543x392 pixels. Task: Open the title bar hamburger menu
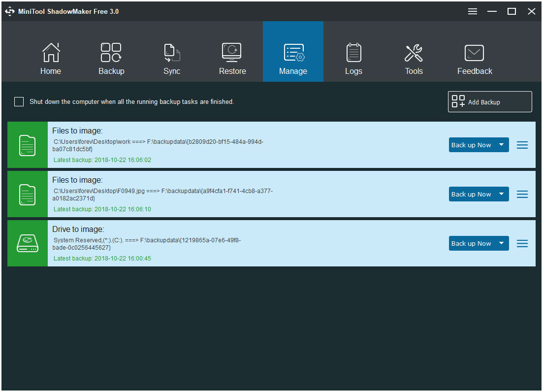point(472,11)
